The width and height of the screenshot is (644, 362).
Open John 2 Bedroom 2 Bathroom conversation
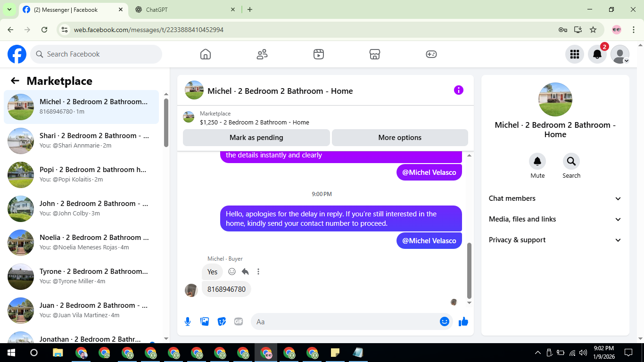[x=81, y=209]
